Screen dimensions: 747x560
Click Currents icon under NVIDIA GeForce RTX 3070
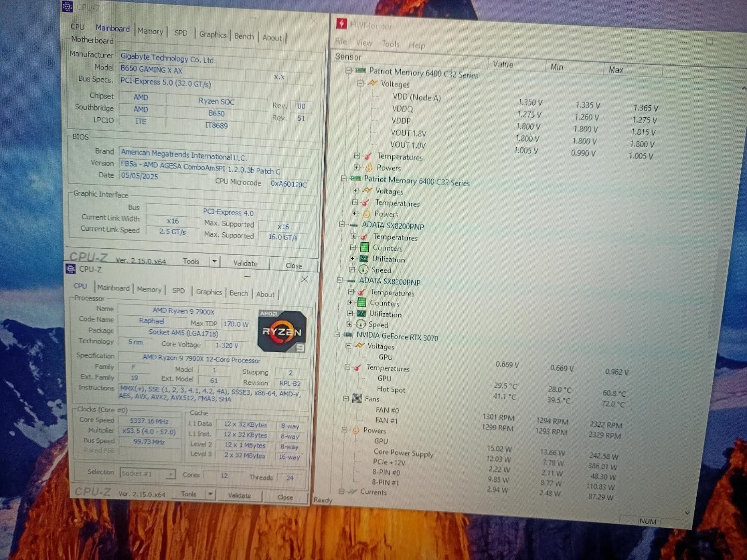(x=353, y=491)
